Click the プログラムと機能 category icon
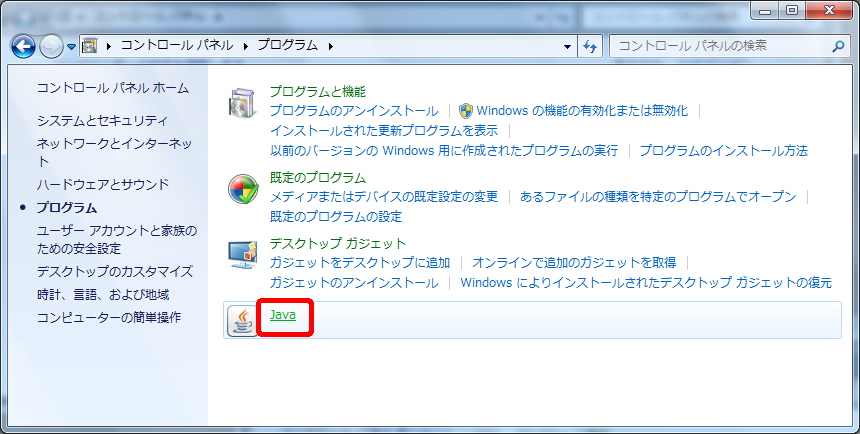860x434 pixels. tap(242, 103)
